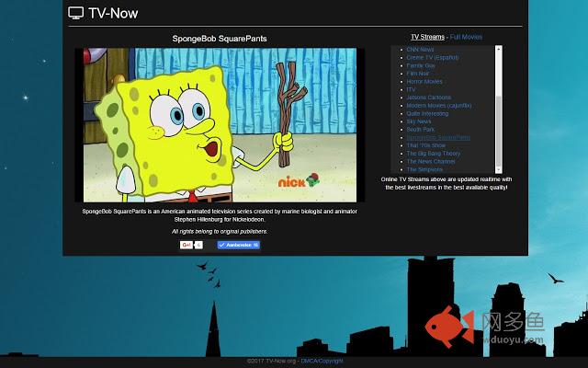This screenshot has height=368, width=588.
Task: Open The Big Bang Theory stream
Action: click(x=433, y=154)
